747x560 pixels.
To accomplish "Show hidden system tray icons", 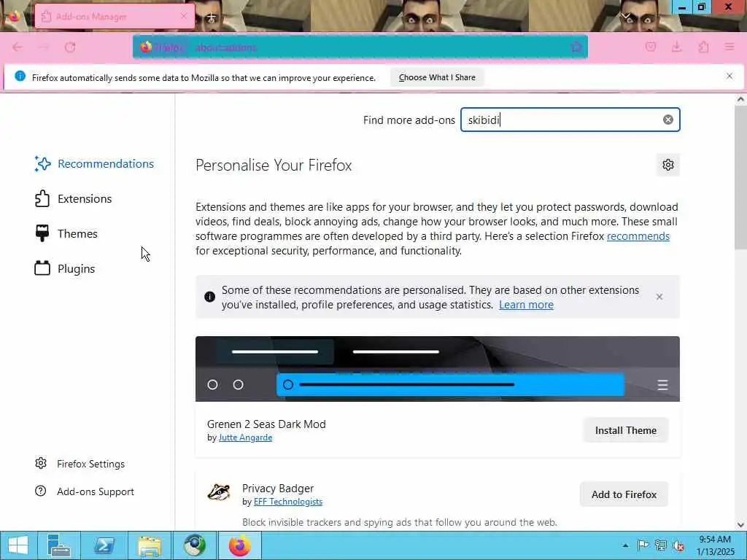I will 625,545.
